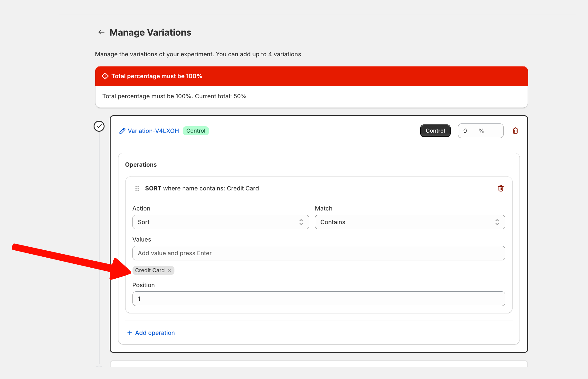Click the SORT where name contains header
The width and height of the screenshot is (588, 379).
pos(202,188)
